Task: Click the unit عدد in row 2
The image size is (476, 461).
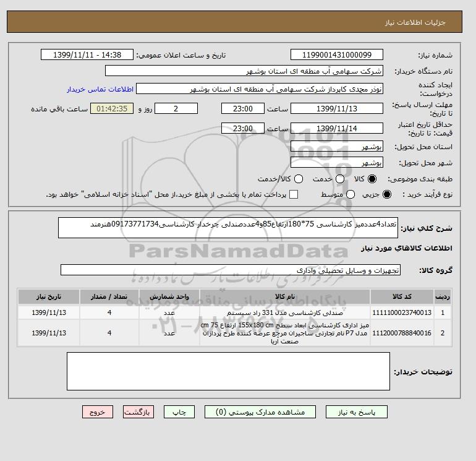Action: [169, 333]
